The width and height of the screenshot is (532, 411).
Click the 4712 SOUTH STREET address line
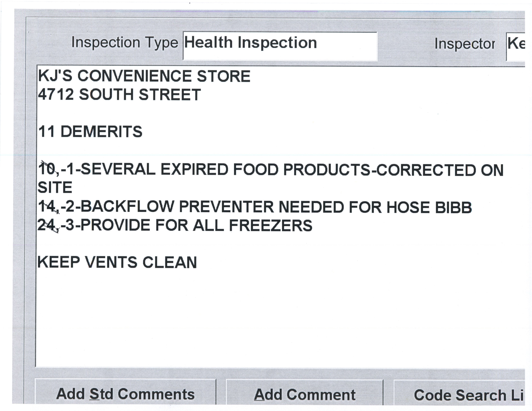point(119,94)
